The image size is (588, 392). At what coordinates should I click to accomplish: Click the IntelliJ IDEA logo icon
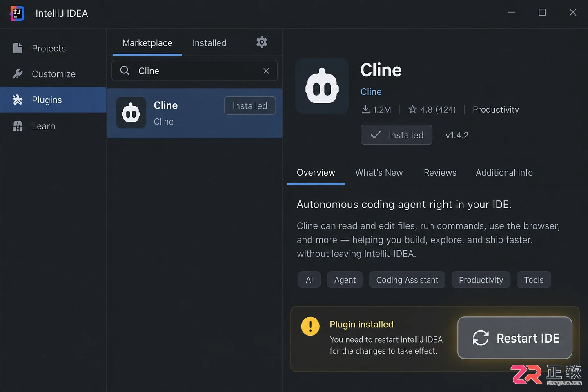tap(17, 13)
